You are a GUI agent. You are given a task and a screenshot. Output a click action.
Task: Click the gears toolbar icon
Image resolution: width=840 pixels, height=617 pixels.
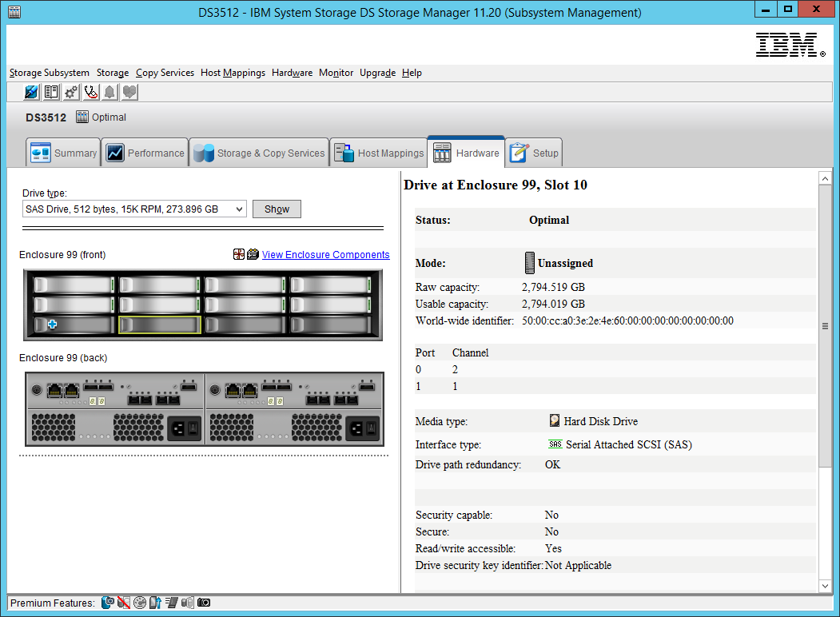70,92
